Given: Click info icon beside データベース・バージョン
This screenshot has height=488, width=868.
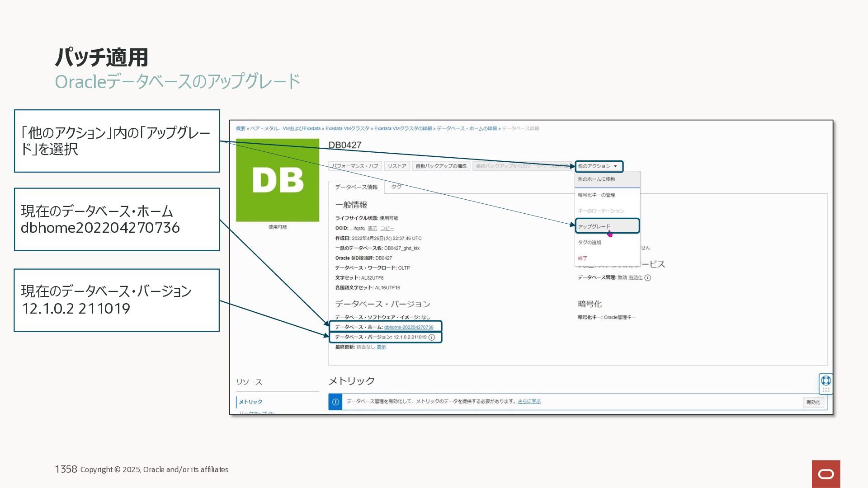Looking at the screenshot, I should click(432, 338).
